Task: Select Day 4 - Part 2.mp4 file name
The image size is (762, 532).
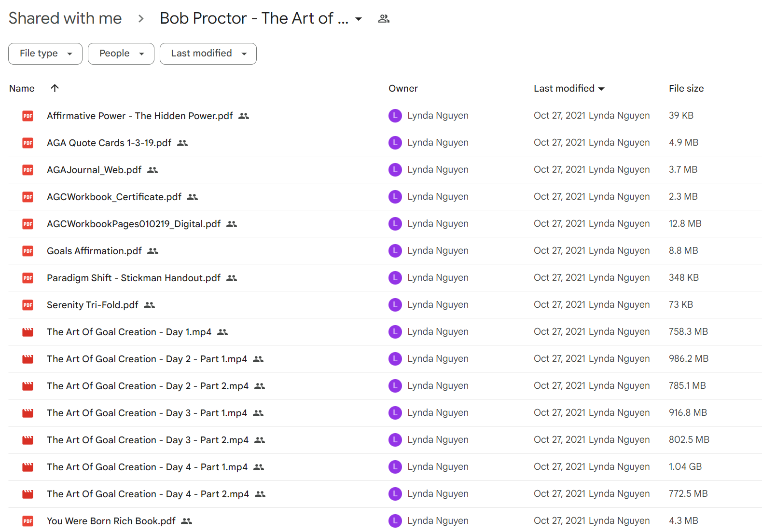Action: [x=148, y=494]
